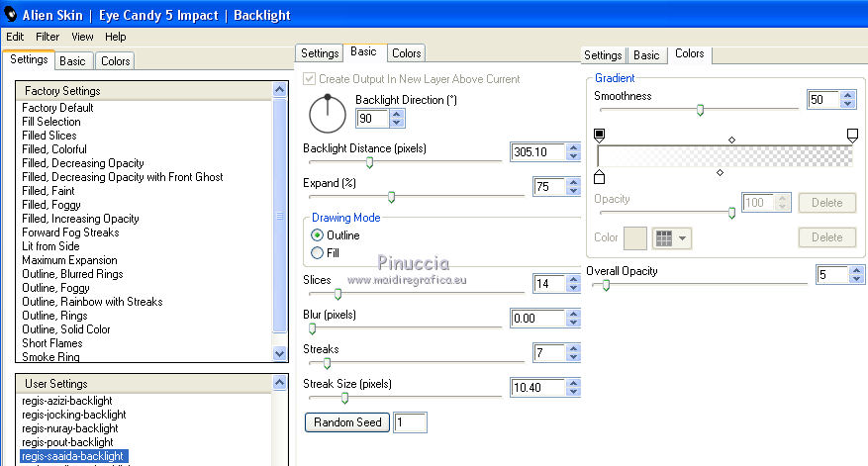Click the Expand percent slider handle

click(x=391, y=197)
